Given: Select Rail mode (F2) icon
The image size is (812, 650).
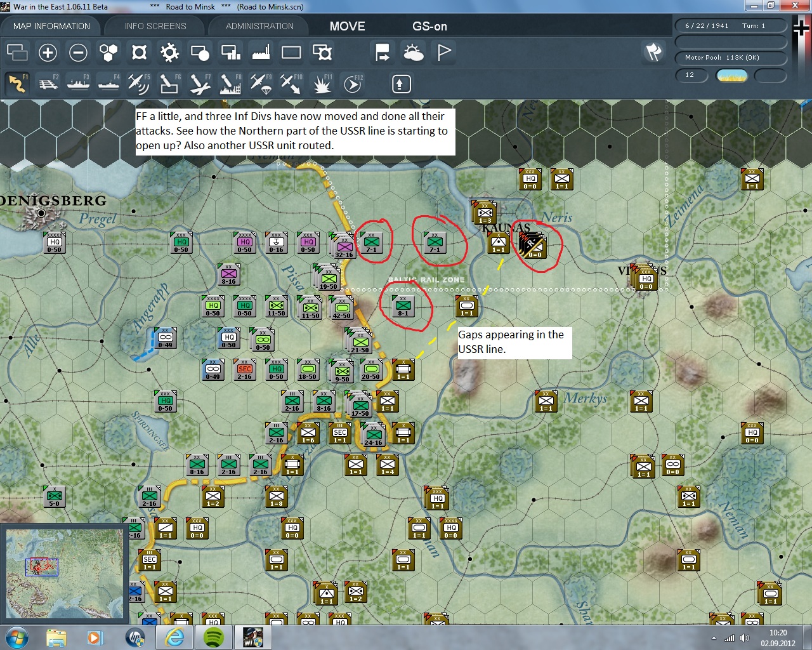Looking at the screenshot, I should click(x=48, y=84).
